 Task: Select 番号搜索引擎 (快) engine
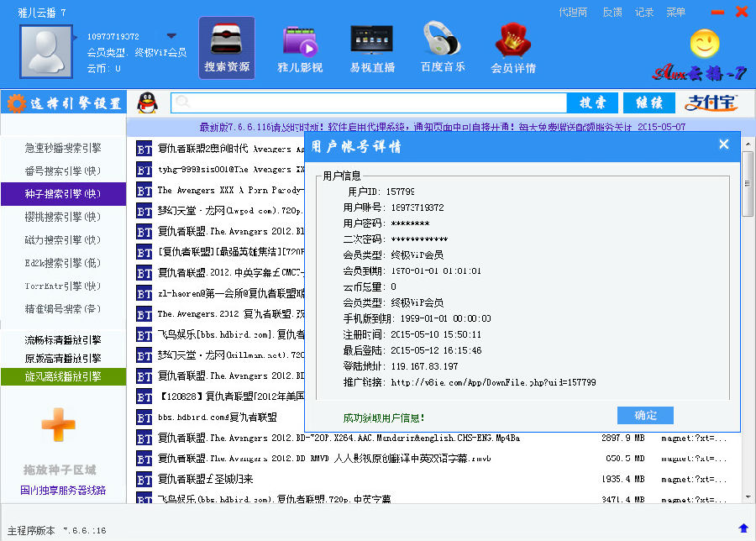point(63,171)
